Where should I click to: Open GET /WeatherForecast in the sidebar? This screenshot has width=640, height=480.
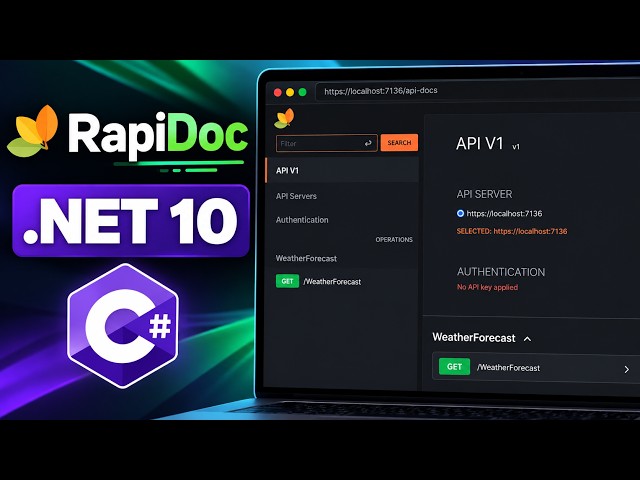click(318, 281)
